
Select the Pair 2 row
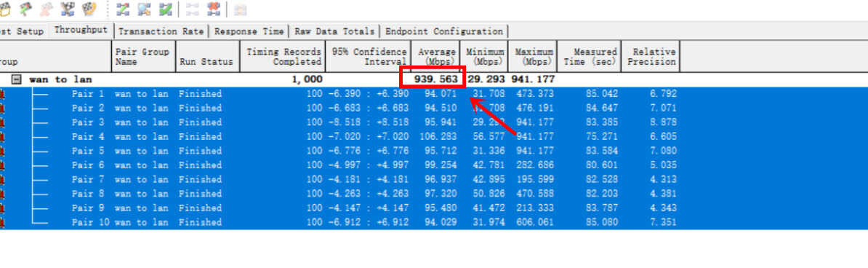[434, 108]
